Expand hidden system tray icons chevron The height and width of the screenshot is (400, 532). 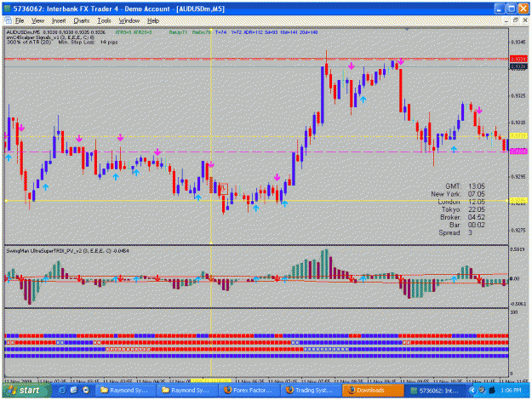[x=472, y=391]
